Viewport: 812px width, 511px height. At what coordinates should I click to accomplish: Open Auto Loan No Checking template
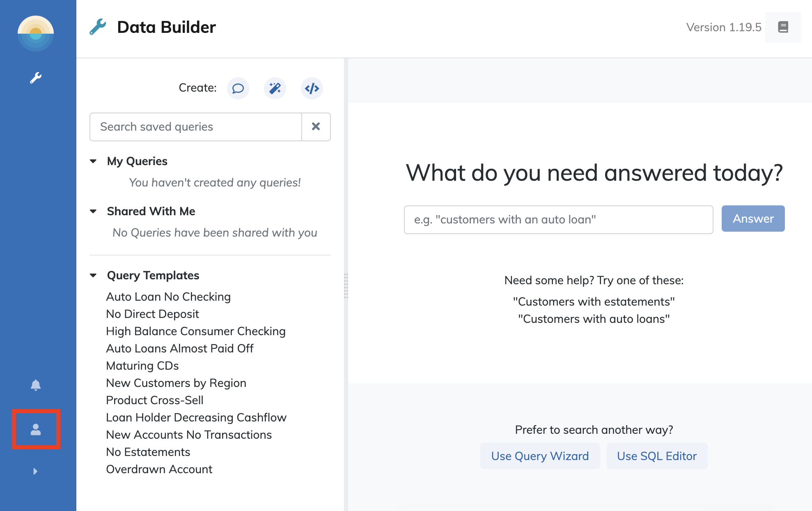[168, 297]
